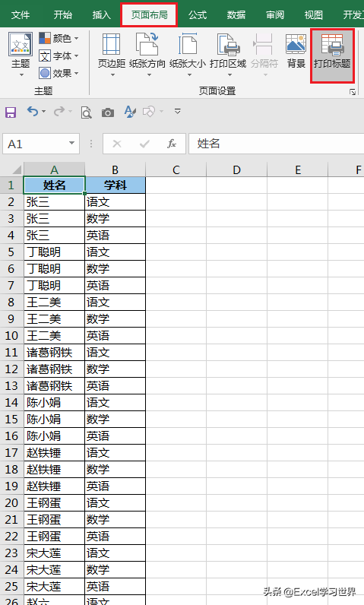Click cell B10 containing 英语
The image size is (364, 605).
tap(115, 336)
